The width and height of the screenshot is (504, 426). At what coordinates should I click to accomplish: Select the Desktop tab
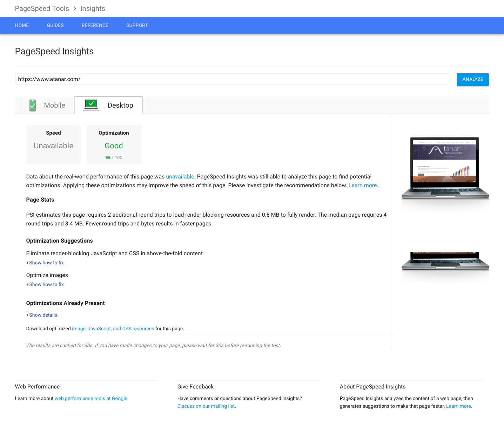point(109,105)
